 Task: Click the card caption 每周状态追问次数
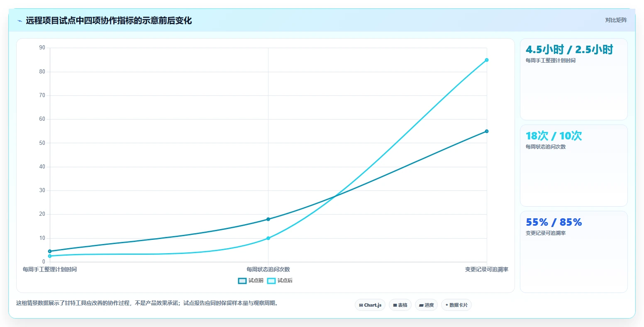[546, 147]
